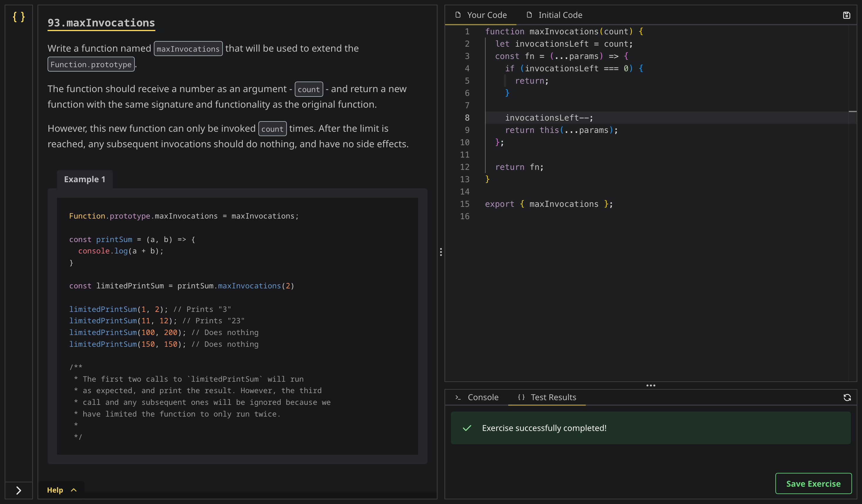Click 'let invocationsLeft = count;' on line 2

(564, 44)
